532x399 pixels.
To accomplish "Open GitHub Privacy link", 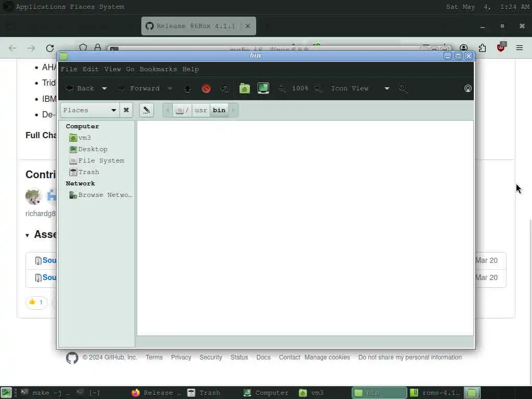I will tap(181, 357).
